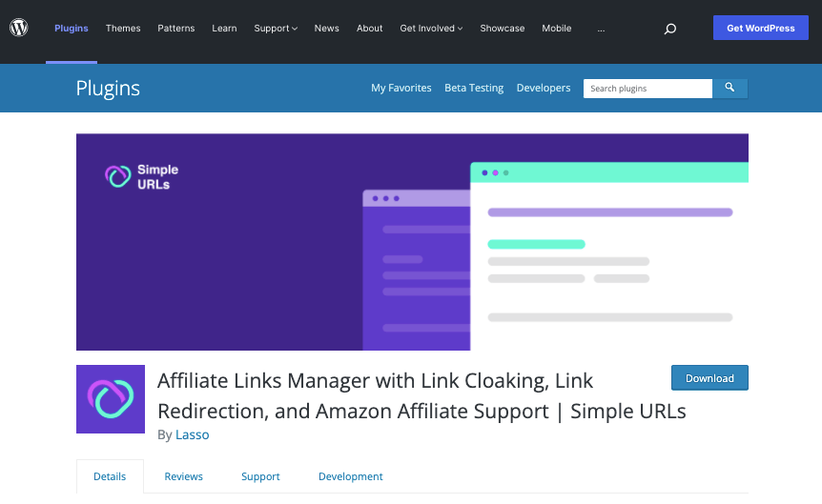822x504 pixels.
Task: Expand the Get Involved dropdown menu
Action: (x=431, y=29)
